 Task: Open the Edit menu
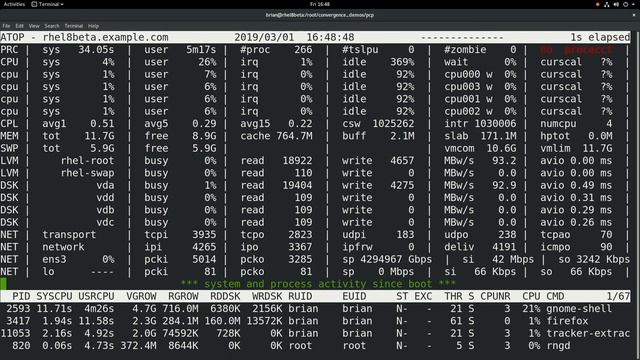19,26
